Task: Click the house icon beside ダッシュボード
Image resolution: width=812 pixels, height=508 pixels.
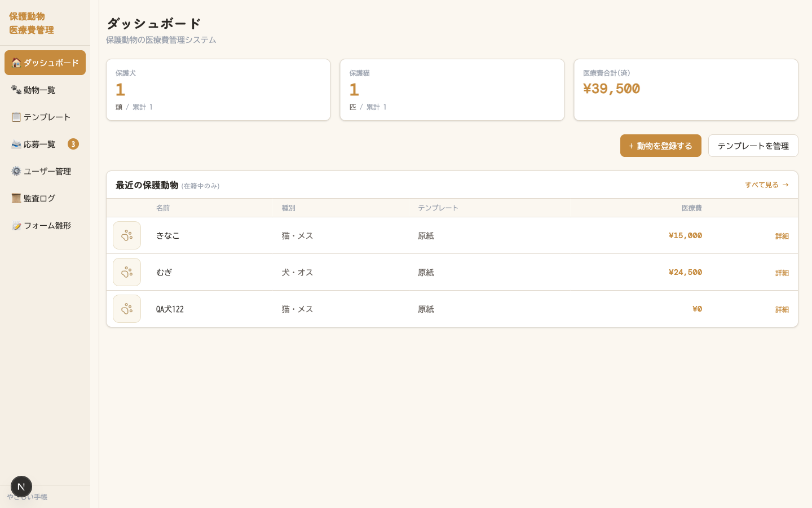Action: click(x=16, y=63)
